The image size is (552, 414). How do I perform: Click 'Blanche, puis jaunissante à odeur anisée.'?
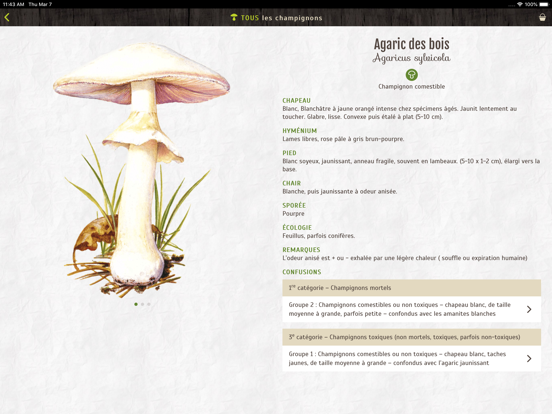[340, 192]
